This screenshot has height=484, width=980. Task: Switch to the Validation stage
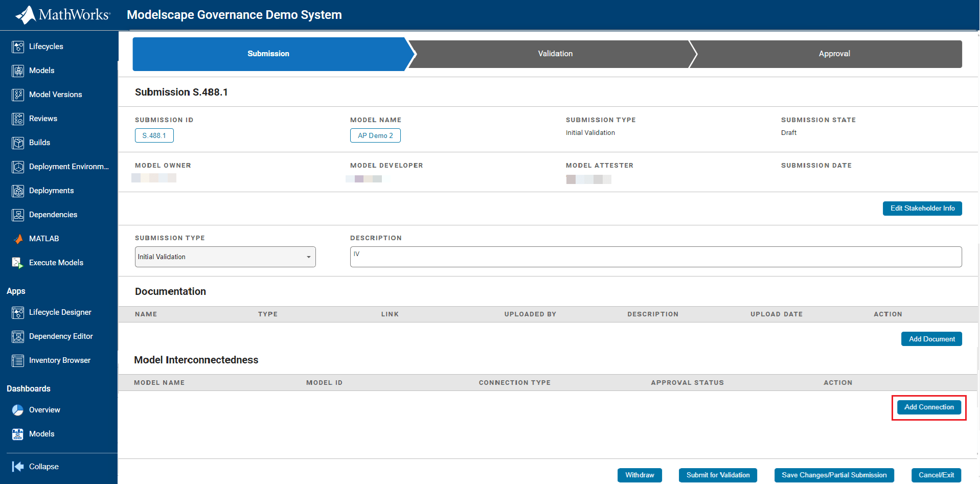(555, 53)
